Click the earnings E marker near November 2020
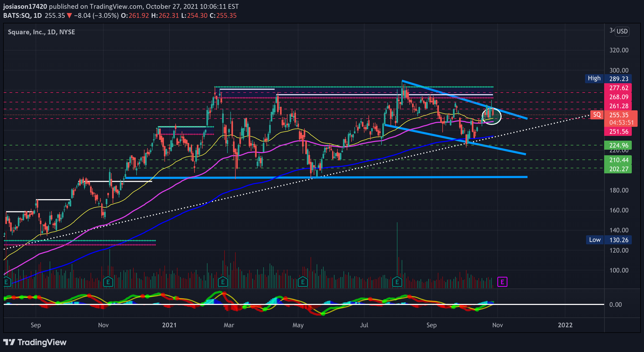The image size is (644, 352). point(108,282)
